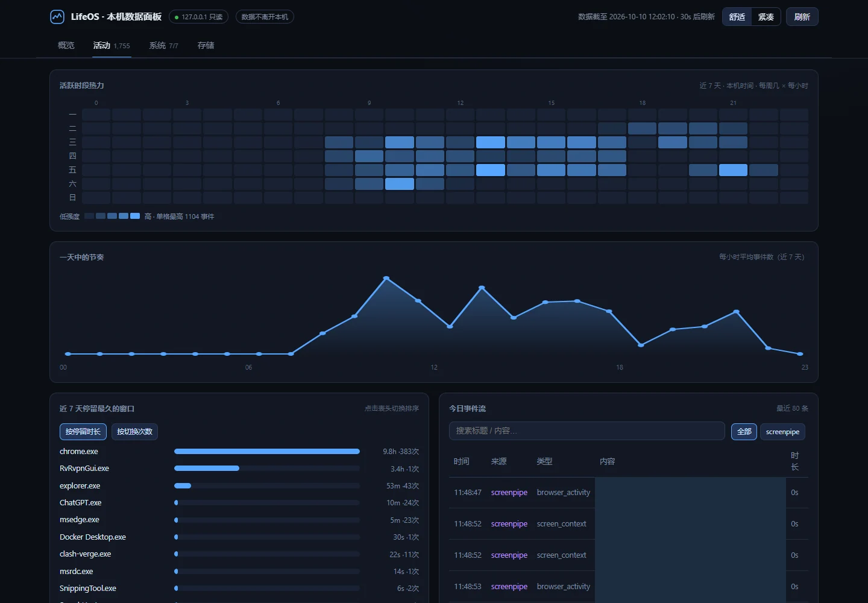The width and height of the screenshot is (868, 603).
Task: Click the bright heatmap cell for 五 at hour 21
Action: pos(733,170)
